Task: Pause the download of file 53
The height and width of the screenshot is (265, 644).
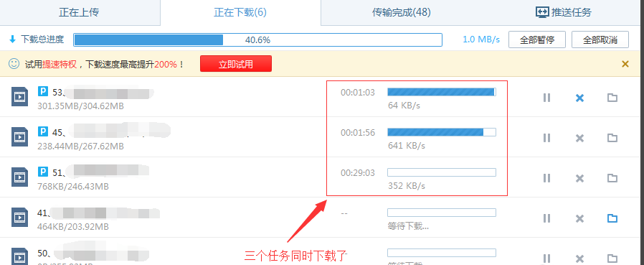Action: click(x=546, y=98)
